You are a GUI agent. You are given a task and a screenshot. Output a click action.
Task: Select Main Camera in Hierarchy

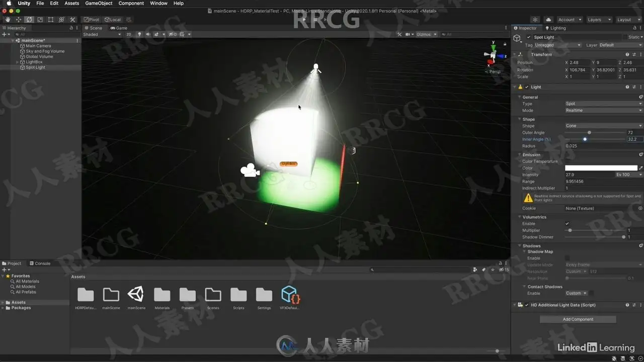click(38, 46)
